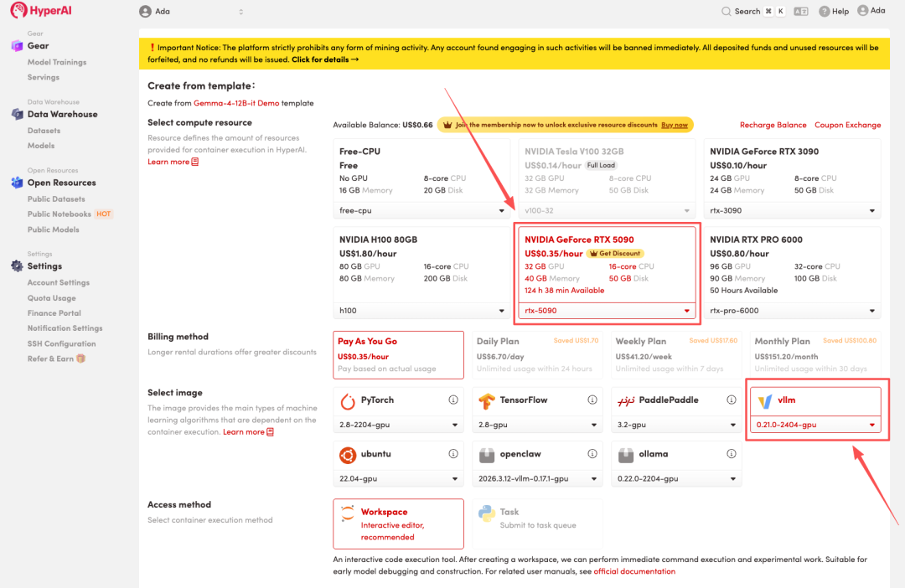
Task: Click the language switch icon
Action: 801,12
